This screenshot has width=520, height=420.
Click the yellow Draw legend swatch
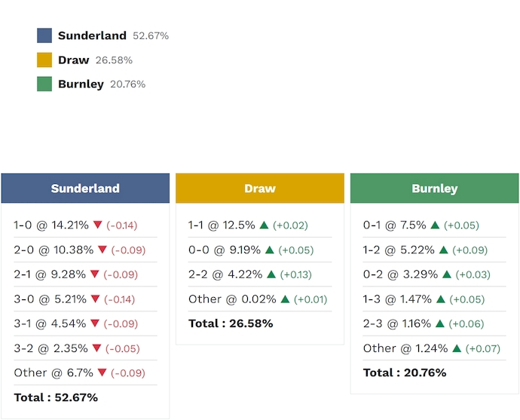click(x=44, y=60)
